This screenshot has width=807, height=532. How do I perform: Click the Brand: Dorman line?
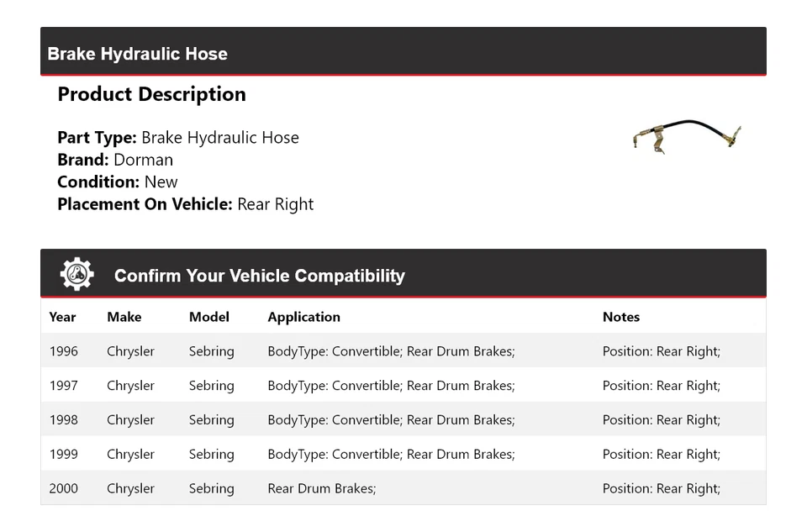115,160
